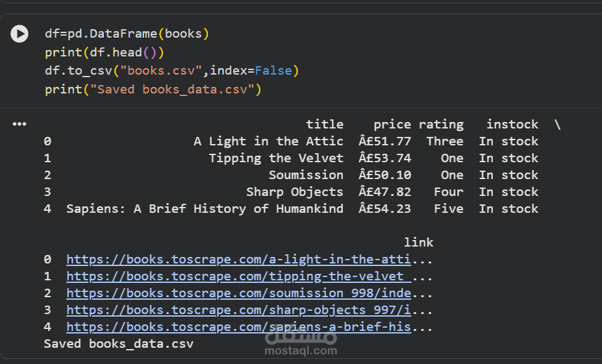
Task: Select the 'price' column header
Action: [392, 125]
